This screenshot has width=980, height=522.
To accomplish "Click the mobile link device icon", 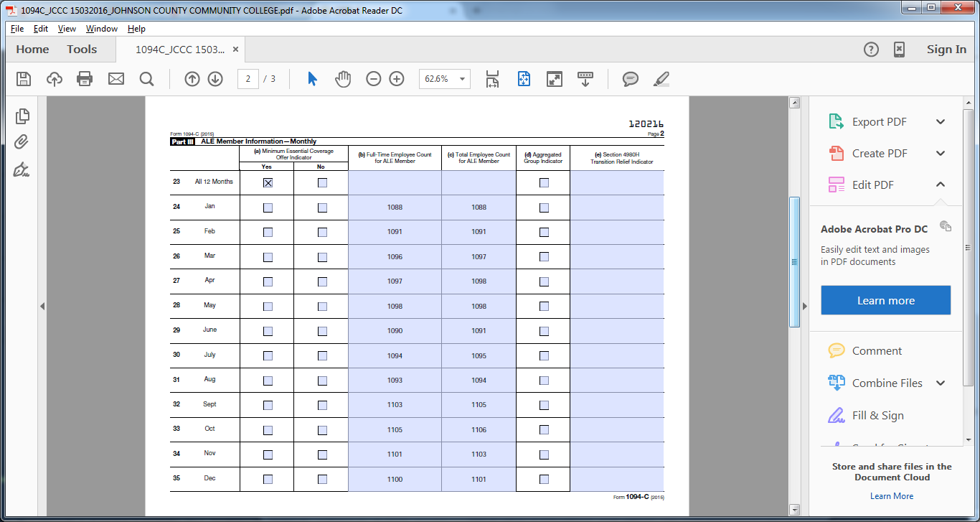I will [x=899, y=50].
